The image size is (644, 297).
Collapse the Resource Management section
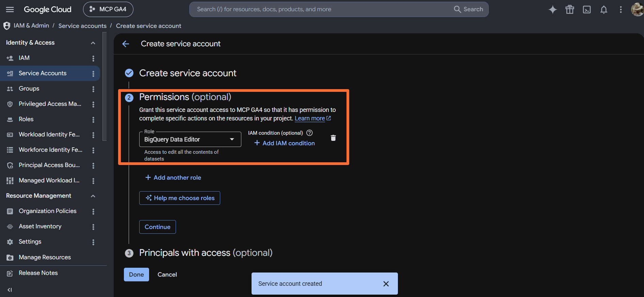93,196
